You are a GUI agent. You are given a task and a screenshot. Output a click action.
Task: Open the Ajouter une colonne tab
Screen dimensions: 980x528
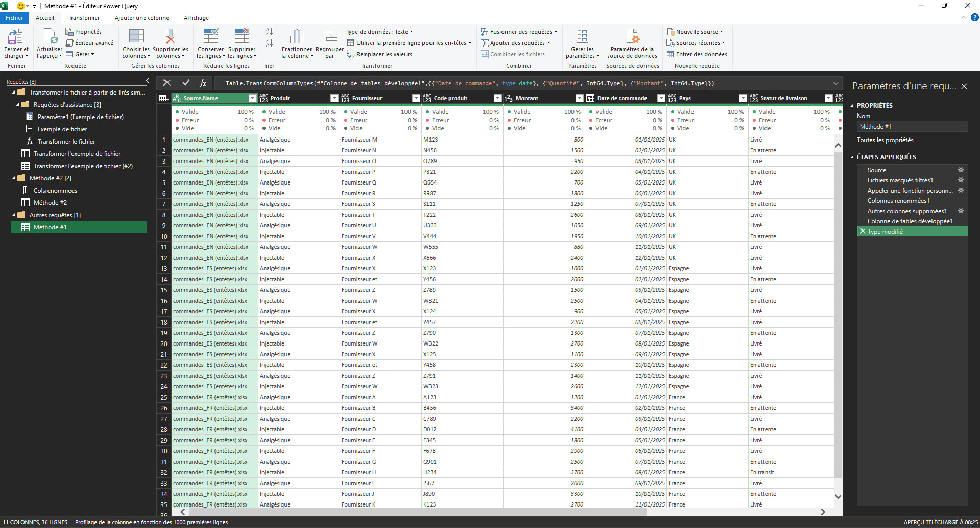(141, 18)
